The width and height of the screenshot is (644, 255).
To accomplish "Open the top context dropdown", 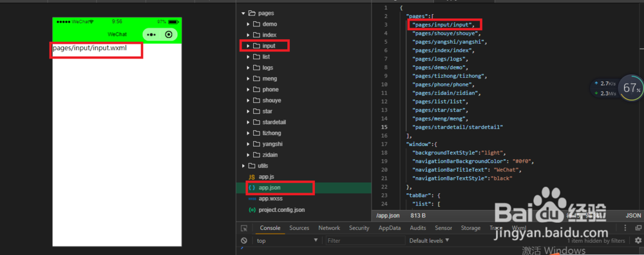I will (x=287, y=241).
